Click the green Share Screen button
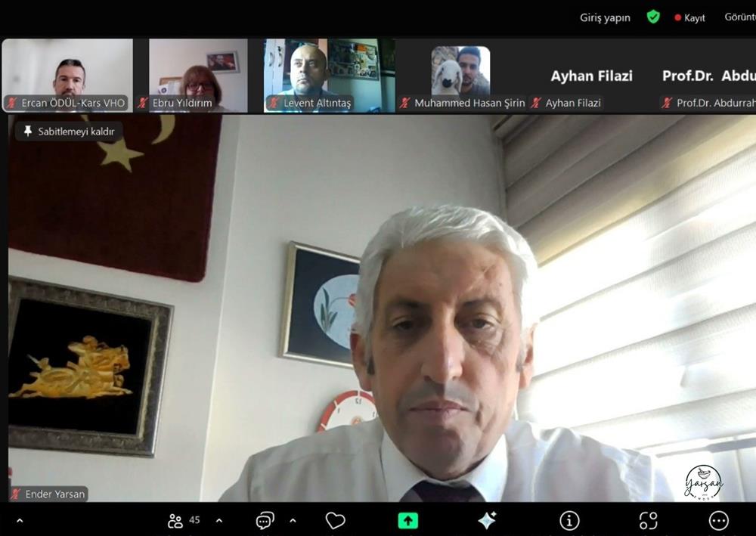Viewport: 756px width, 536px height. pyautogui.click(x=408, y=520)
